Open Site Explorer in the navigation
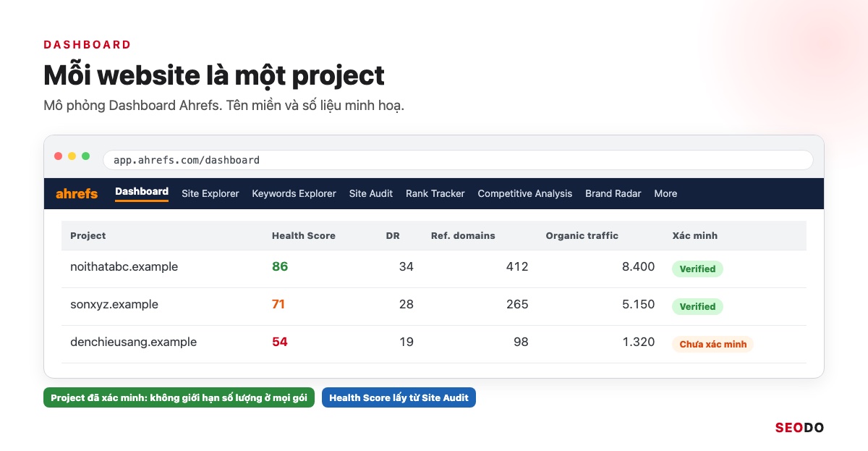The image size is (868, 451). (210, 193)
